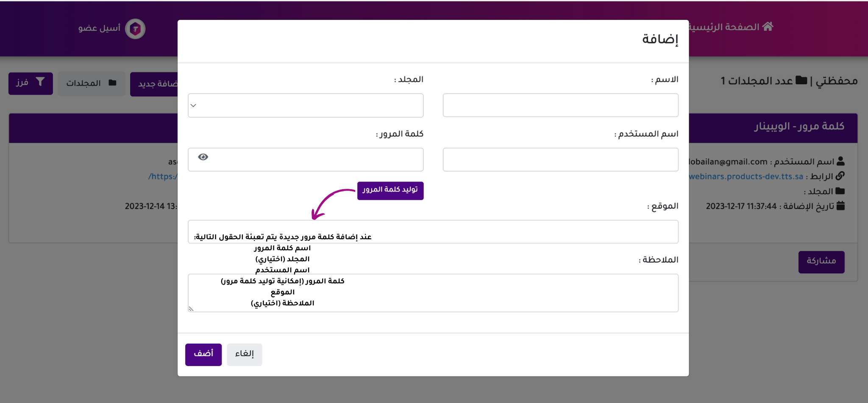Open the webinars.products-dev.tts.sa link
The image size is (868, 403).
pyautogui.click(x=746, y=176)
